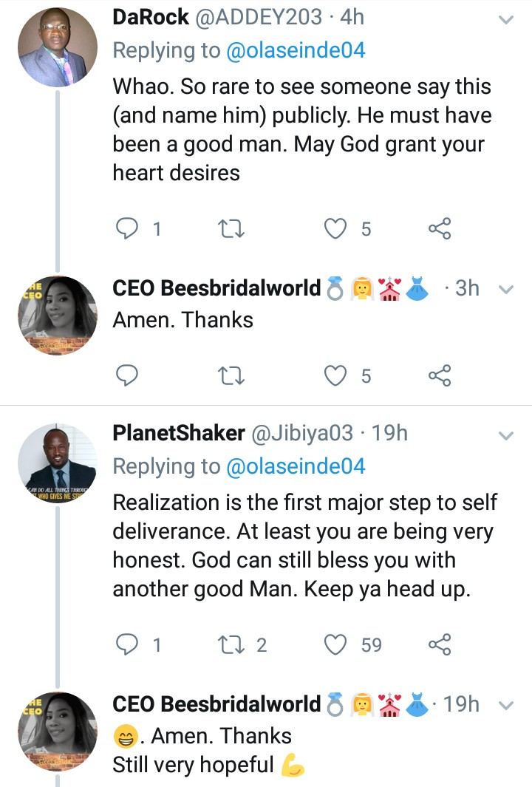Open the PlanetShaker display name
Image resolution: width=532 pixels, height=787 pixels.
point(178,434)
